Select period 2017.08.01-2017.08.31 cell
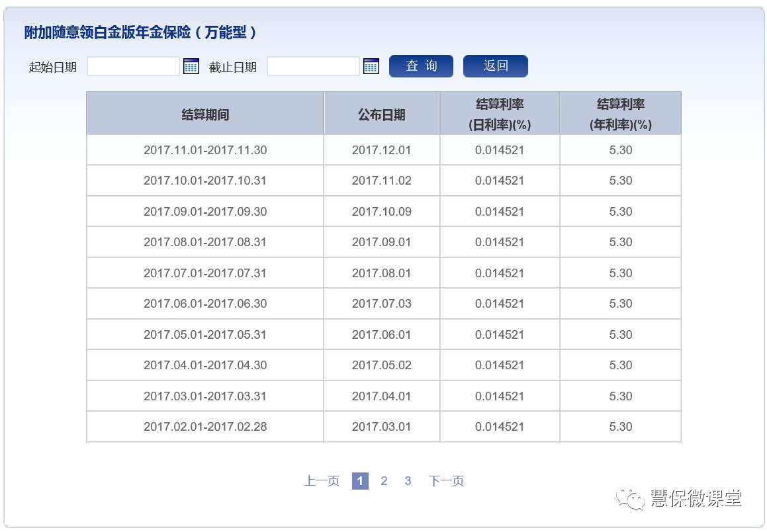The height and width of the screenshot is (532, 767). (205, 242)
